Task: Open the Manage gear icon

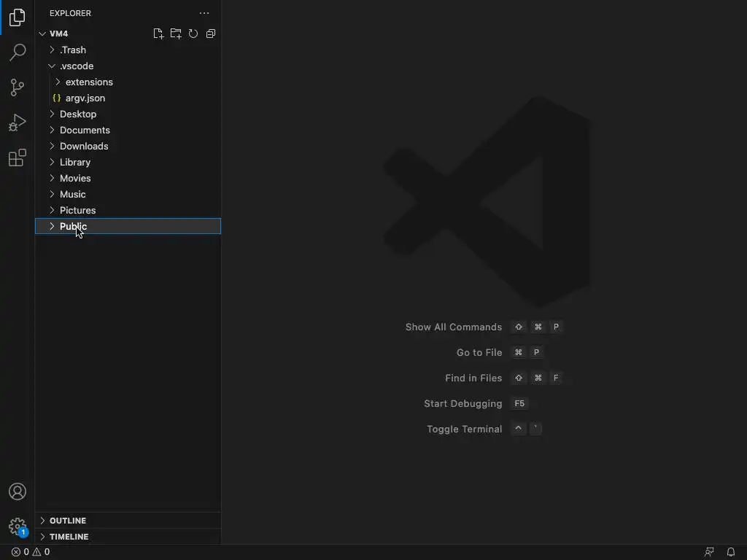Action: click(x=18, y=526)
